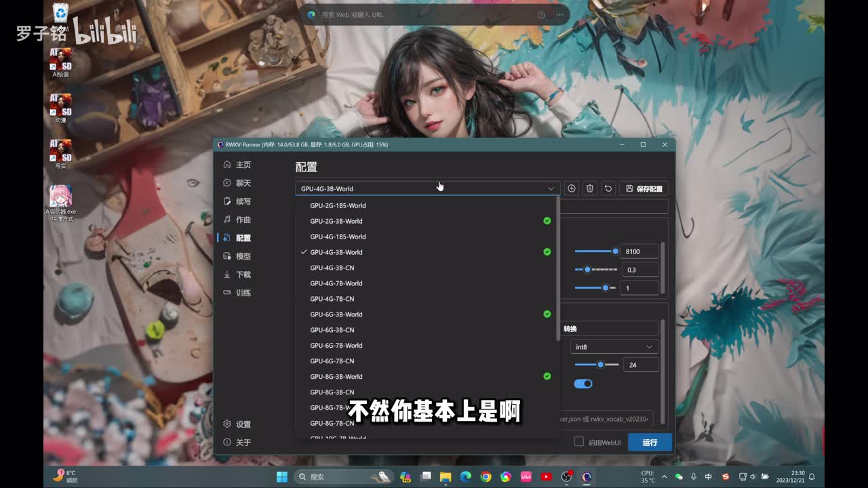Enable the 启用WebUI checkbox
The width and height of the screenshot is (868, 488).
(x=579, y=442)
